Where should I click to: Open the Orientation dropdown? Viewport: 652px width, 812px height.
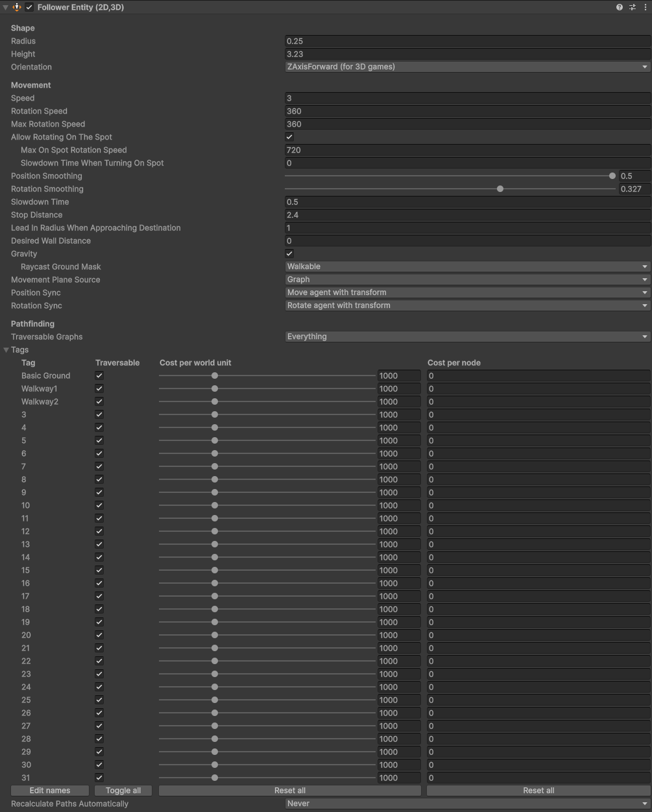click(x=467, y=67)
